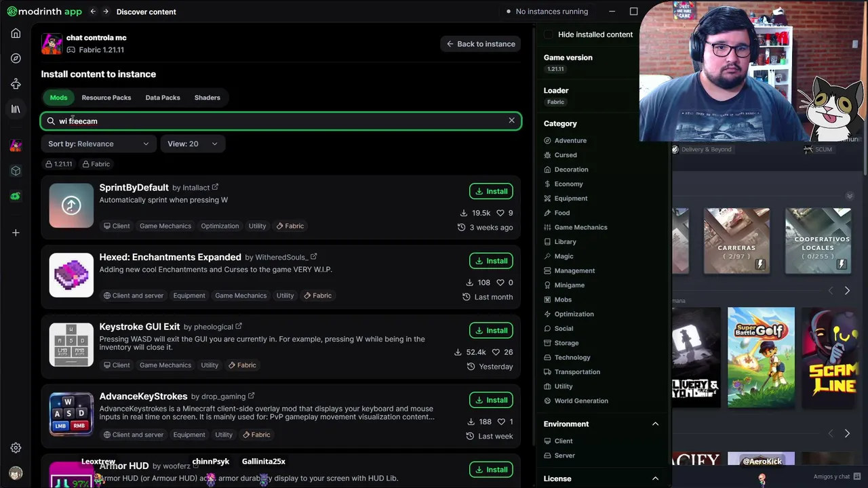Install the SprintByDefault mod

pyautogui.click(x=491, y=191)
